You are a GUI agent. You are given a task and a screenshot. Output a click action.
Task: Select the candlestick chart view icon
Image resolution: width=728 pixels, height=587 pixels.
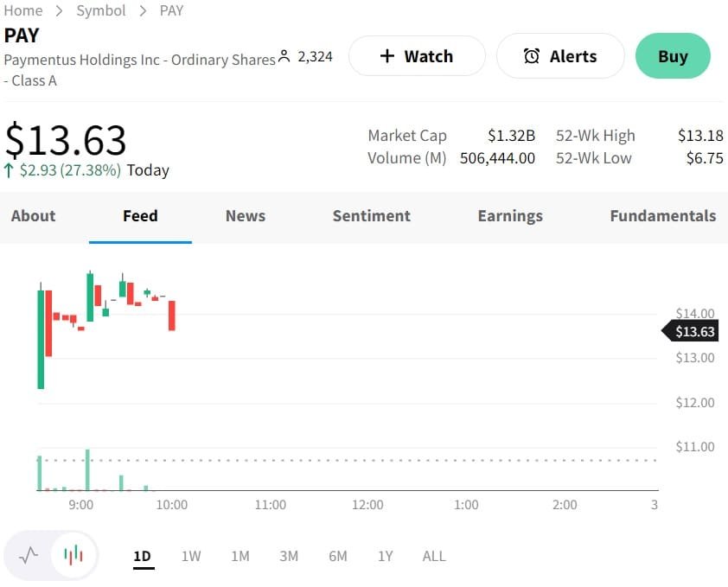pos(74,555)
